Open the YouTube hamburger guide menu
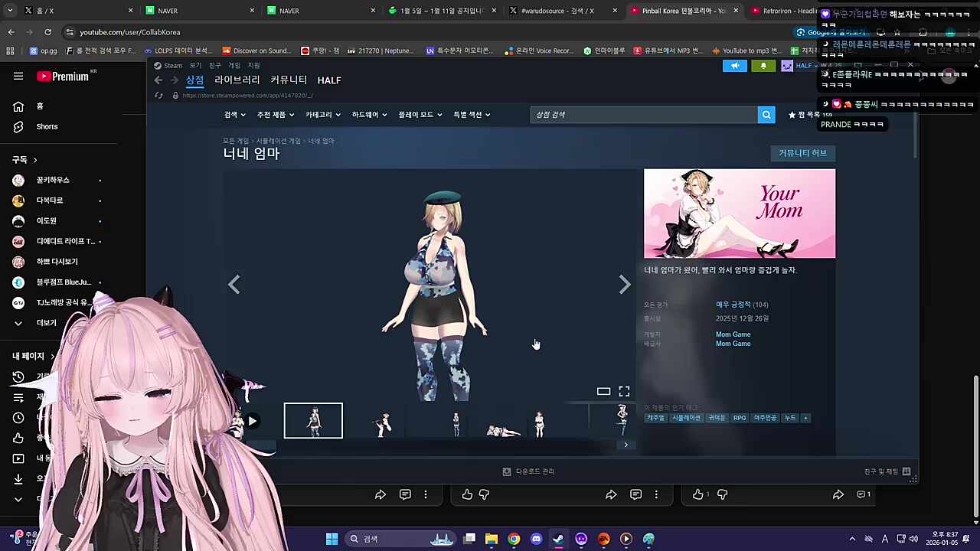The image size is (980, 551). coord(18,77)
